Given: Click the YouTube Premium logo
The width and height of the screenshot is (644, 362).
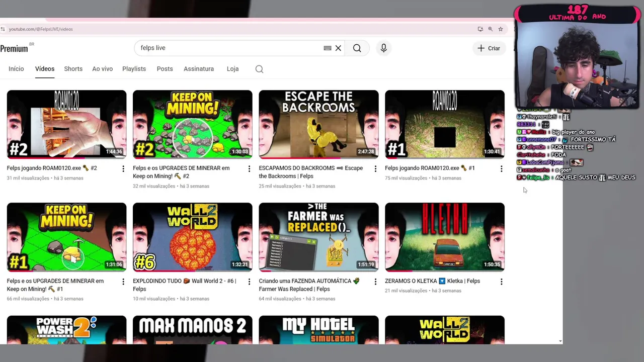Looking at the screenshot, I should 14,48.
